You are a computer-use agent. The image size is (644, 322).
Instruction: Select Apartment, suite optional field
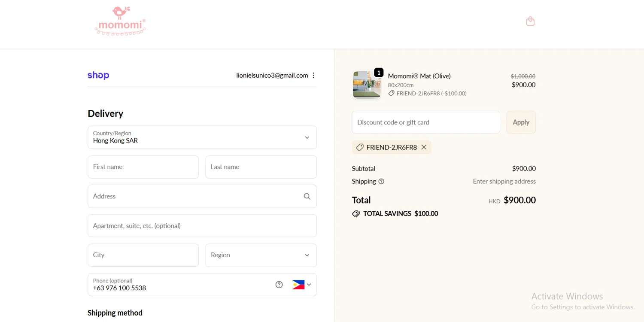(202, 226)
